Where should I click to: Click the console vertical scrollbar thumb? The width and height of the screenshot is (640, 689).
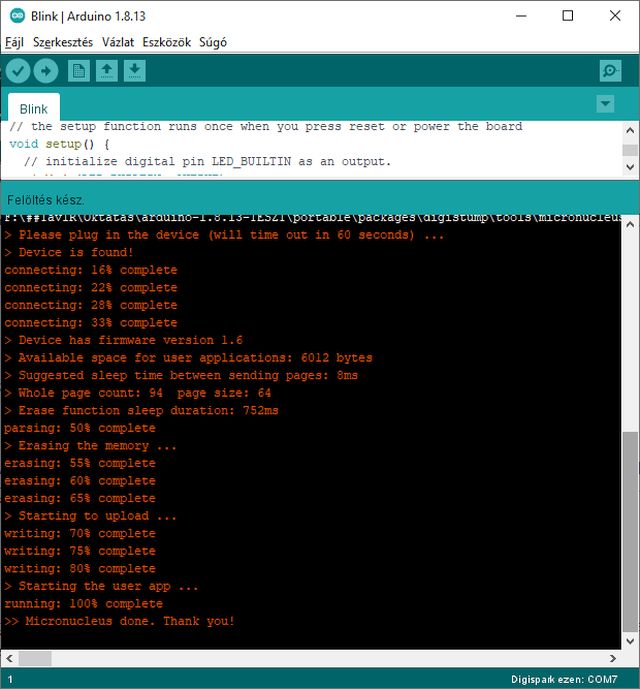pyautogui.click(x=629, y=530)
